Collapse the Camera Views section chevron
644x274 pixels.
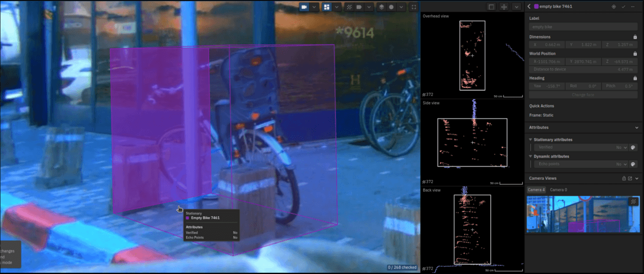point(636,178)
